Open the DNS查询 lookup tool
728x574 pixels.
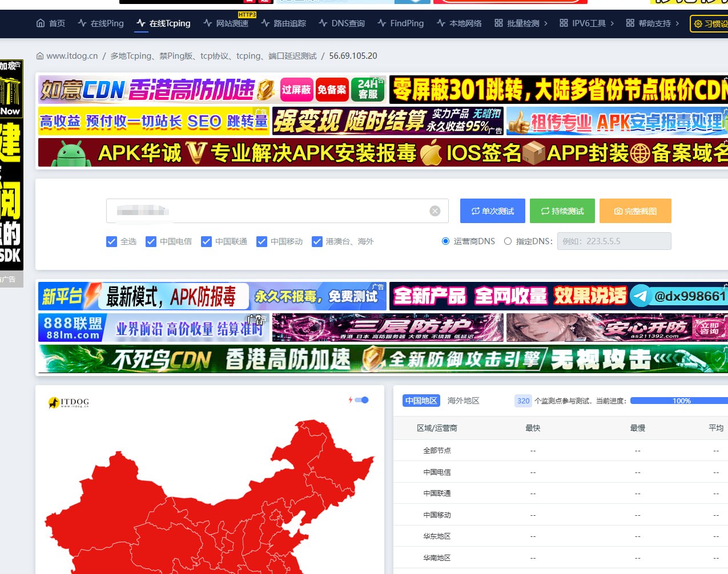coord(341,23)
